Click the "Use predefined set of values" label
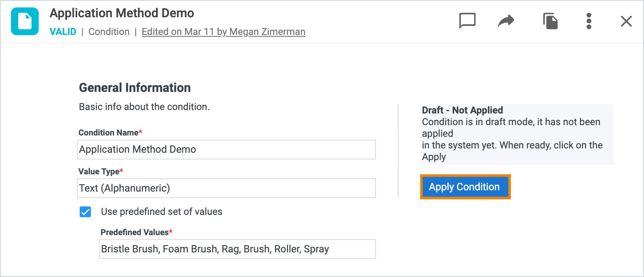The width and height of the screenshot is (644, 277). point(162,212)
